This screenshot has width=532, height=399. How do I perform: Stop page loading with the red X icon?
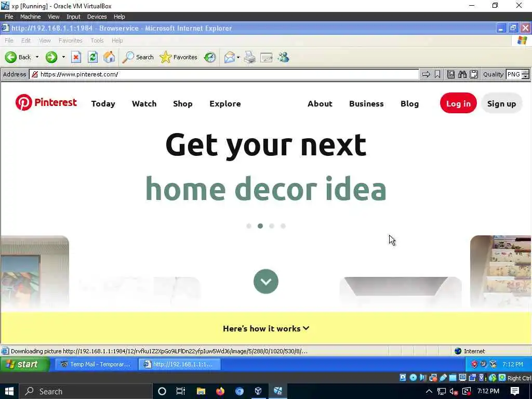[76, 57]
